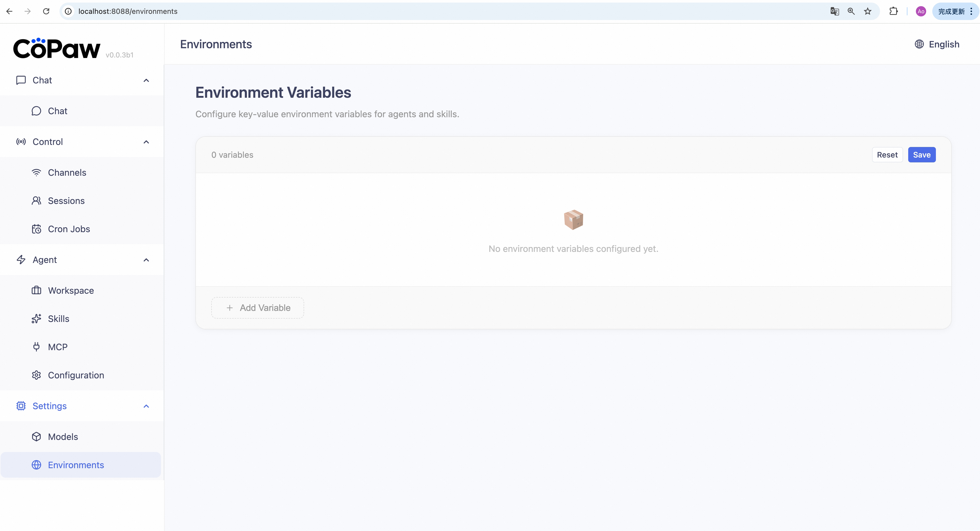Click the browser address bar URL
The image size is (980, 531).
tap(128, 12)
